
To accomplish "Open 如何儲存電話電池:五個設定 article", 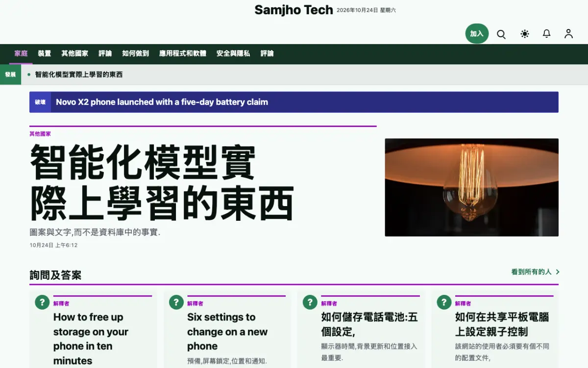I will click(x=369, y=324).
